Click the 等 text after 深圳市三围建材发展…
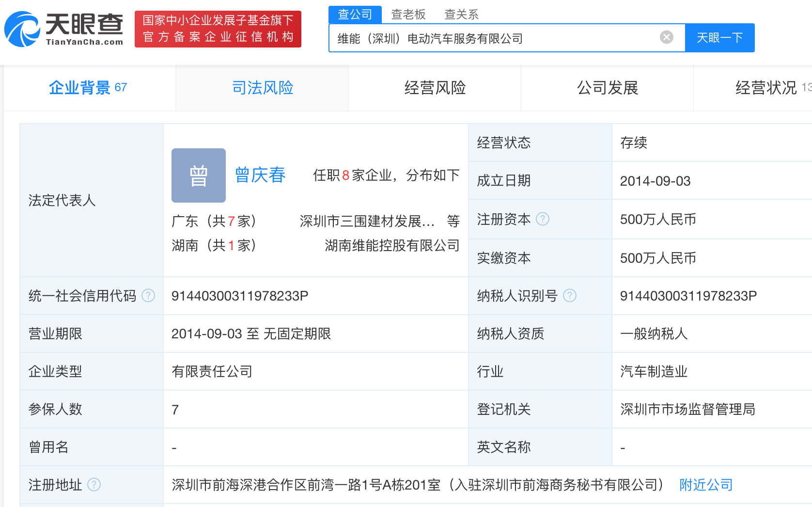The height and width of the screenshot is (507, 812). 453,222
